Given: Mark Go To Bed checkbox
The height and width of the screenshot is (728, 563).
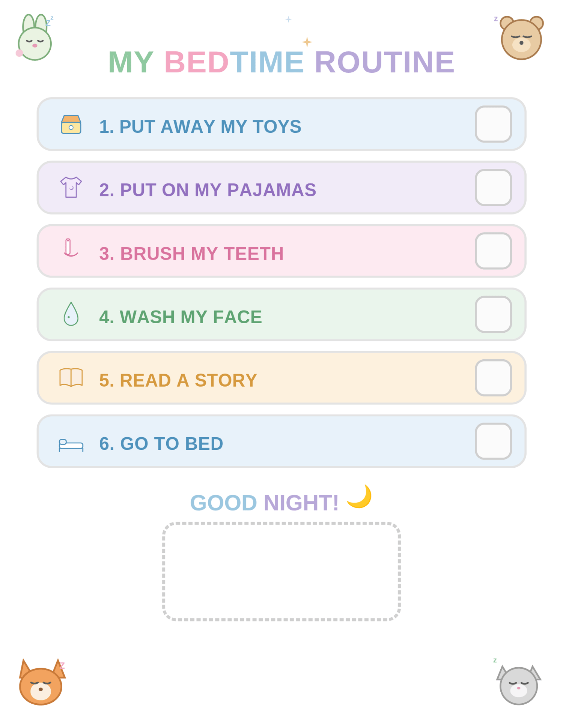Looking at the screenshot, I should (x=493, y=441).
